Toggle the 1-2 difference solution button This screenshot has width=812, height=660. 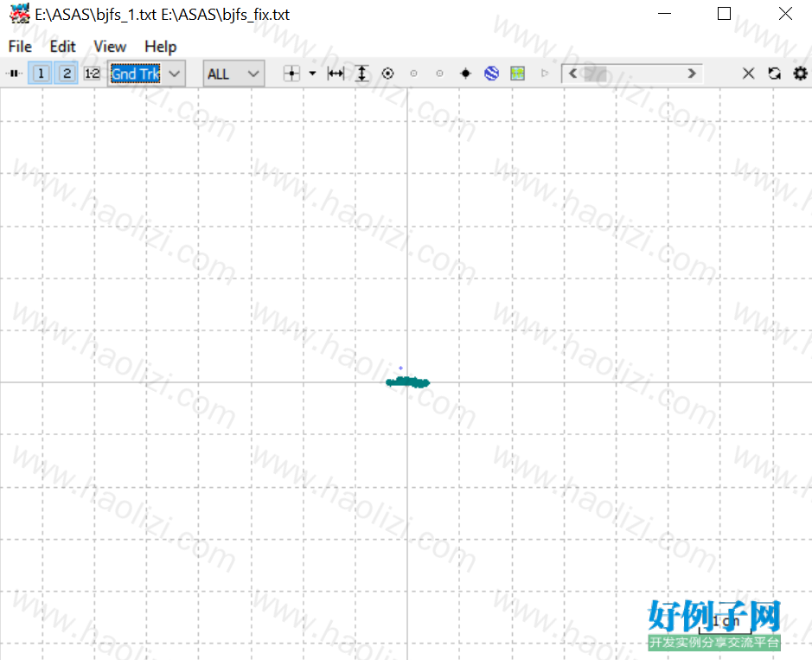[x=93, y=74]
